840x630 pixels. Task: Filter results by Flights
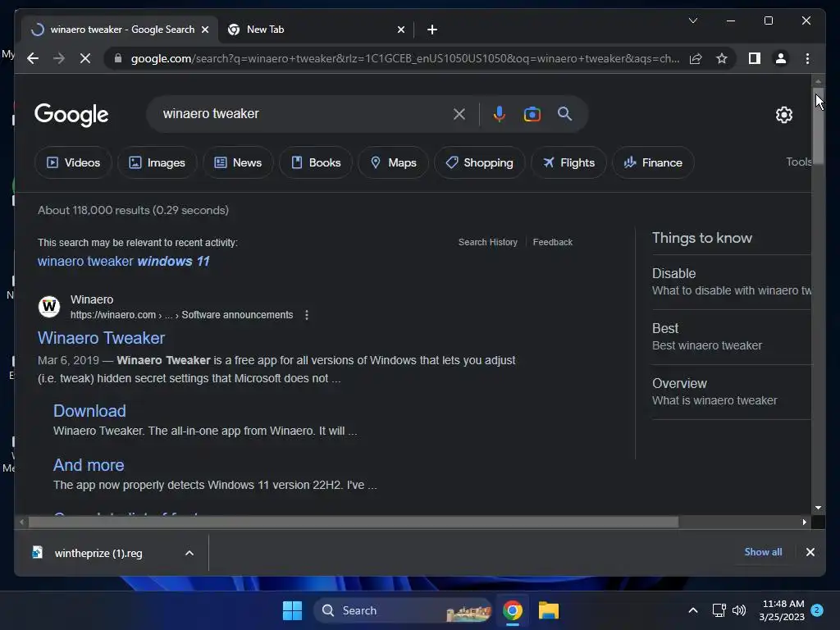click(x=568, y=163)
